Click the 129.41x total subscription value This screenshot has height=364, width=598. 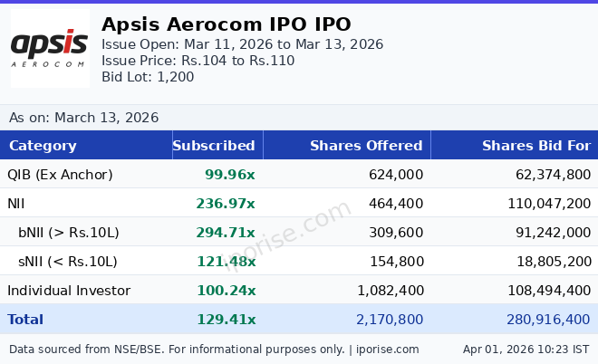(x=226, y=320)
